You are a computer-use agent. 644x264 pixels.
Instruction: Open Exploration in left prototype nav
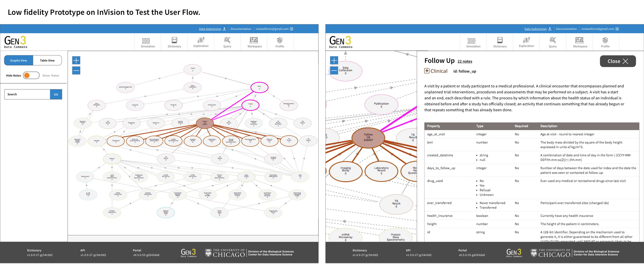(201, 42)
